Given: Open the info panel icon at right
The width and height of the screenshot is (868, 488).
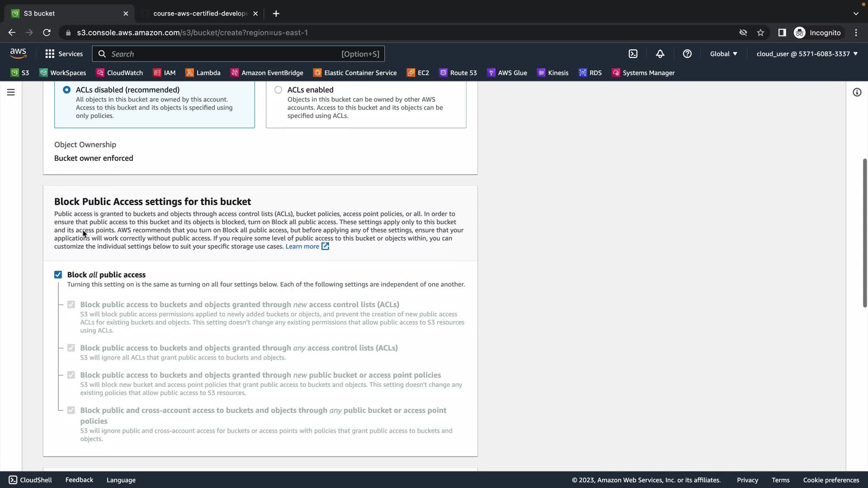Looking at the screenshot, I should (857, 92).
